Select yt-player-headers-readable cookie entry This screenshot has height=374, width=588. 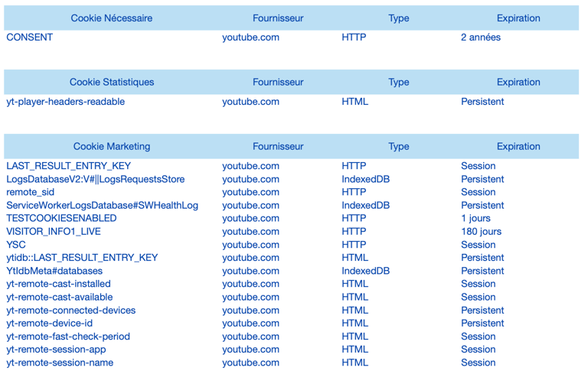click(66, 102)
